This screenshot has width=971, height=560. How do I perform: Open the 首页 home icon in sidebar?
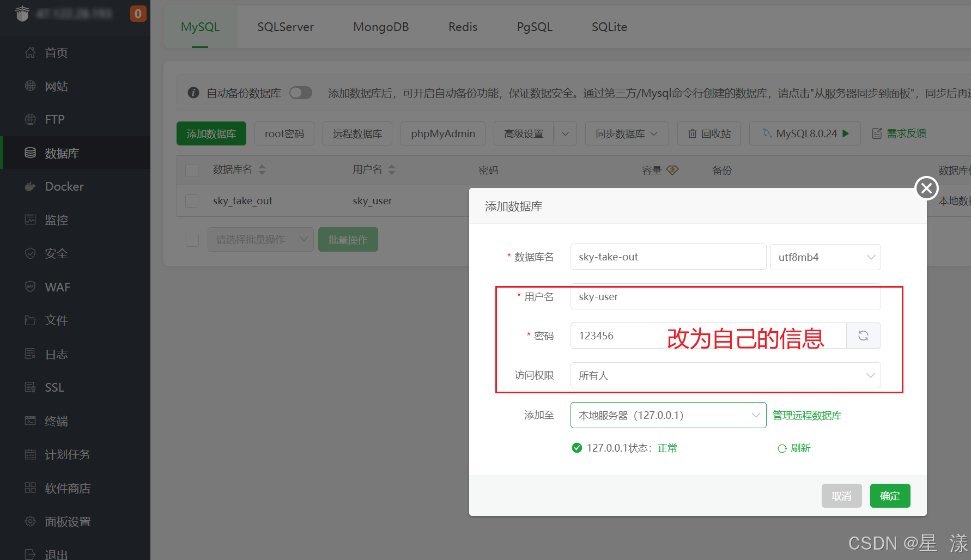point(31,52)
